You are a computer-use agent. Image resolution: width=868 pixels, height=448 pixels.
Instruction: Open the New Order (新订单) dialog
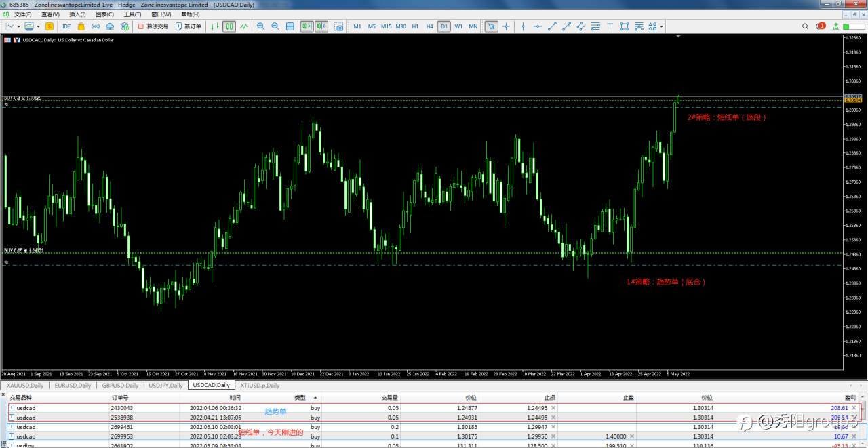188,26
